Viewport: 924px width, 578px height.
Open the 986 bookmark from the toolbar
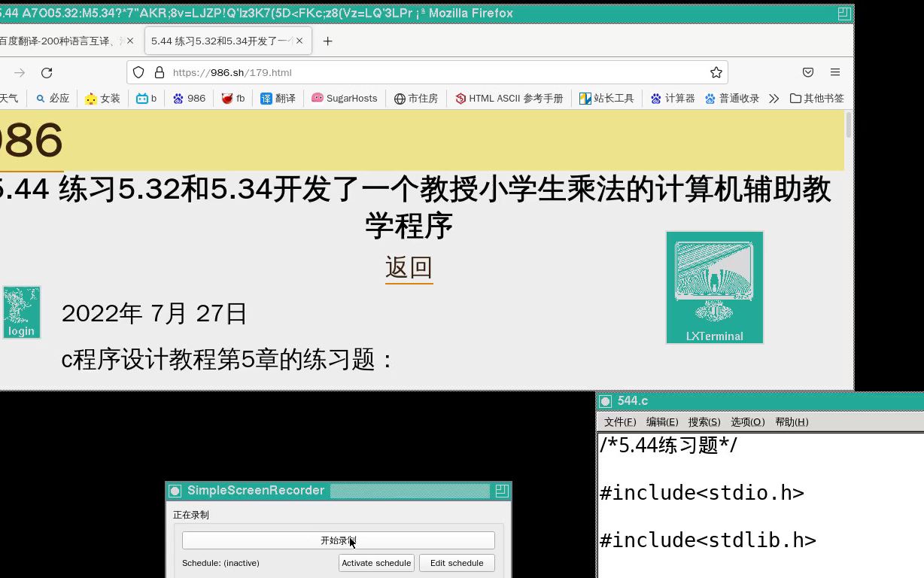click(x=189, y=98)
